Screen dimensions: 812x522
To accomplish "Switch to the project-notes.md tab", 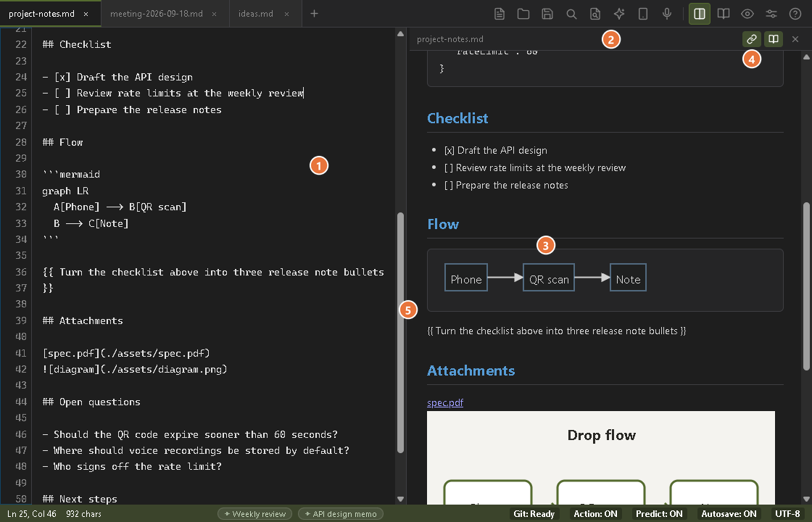I will click(x=42, y=14).
